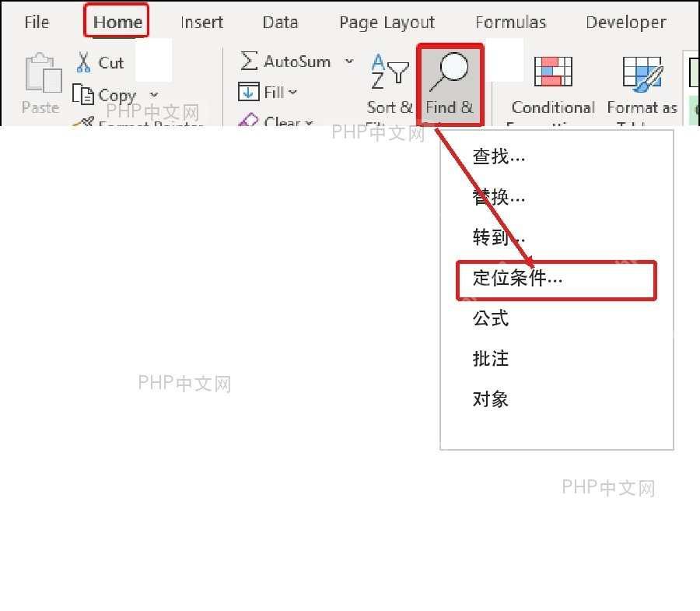Viewport: 700px width, 611px height.
Task: Click the Cut scissors icon
Action: pos(83,62)
